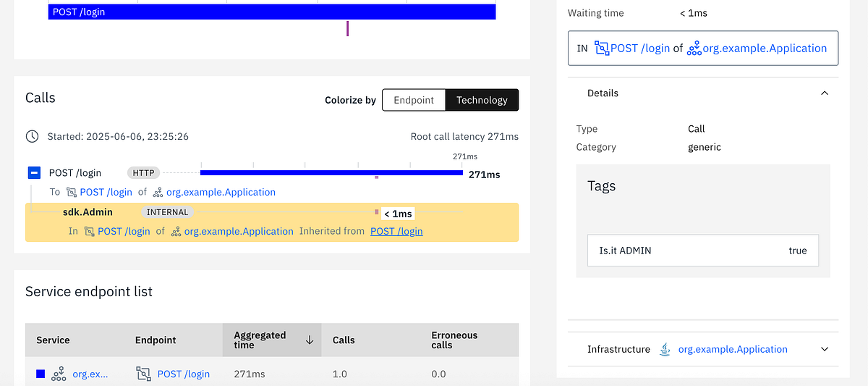Click the 0.0 erroneous calls cell
868x386 pixels.
coord(439,374)
